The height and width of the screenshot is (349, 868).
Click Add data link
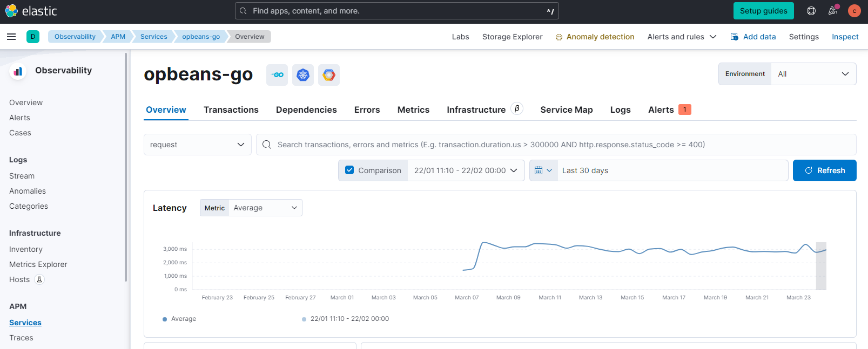click(753, 37)
